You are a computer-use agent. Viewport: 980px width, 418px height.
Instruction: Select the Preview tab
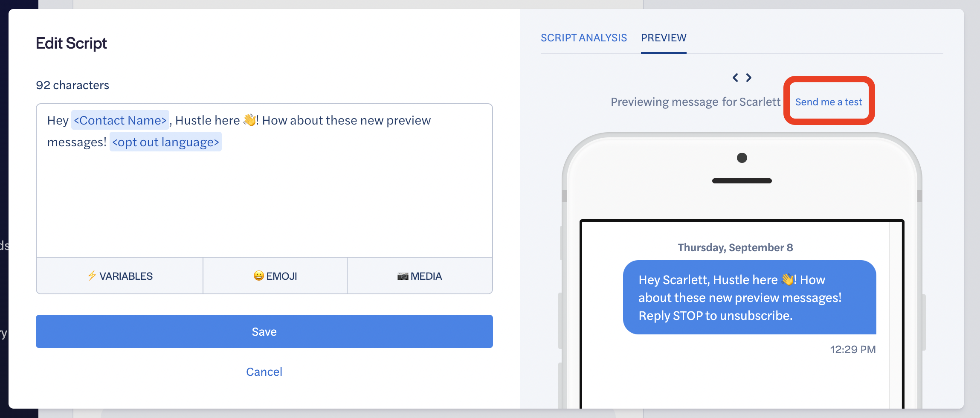click(664, 38)
